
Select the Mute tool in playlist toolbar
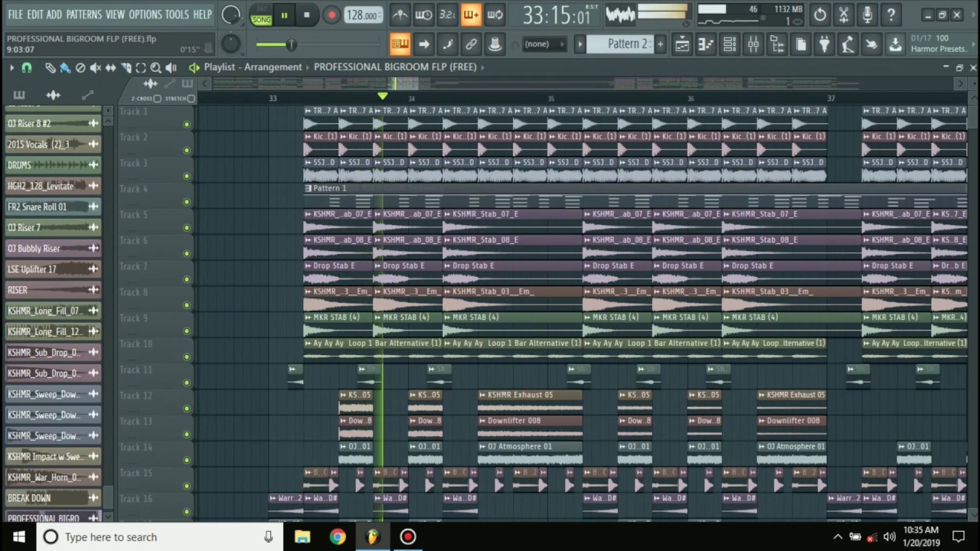[96, 68]
